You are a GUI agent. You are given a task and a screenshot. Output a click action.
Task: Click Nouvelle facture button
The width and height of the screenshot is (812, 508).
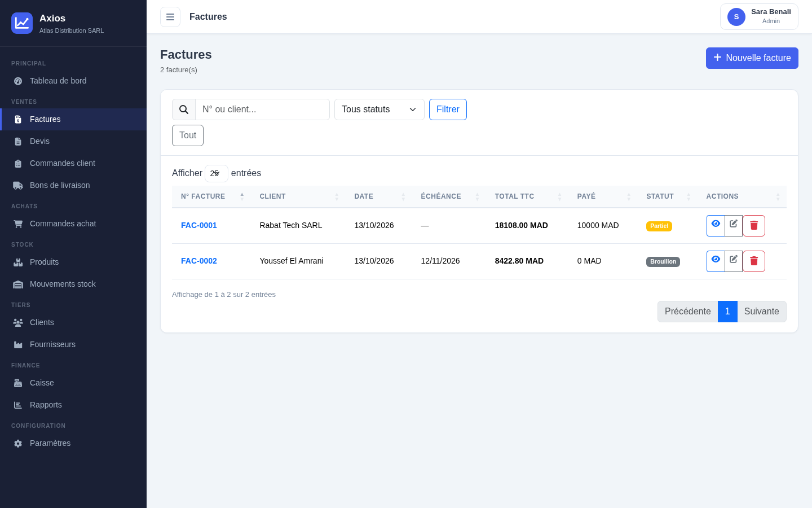coord(752,58)
